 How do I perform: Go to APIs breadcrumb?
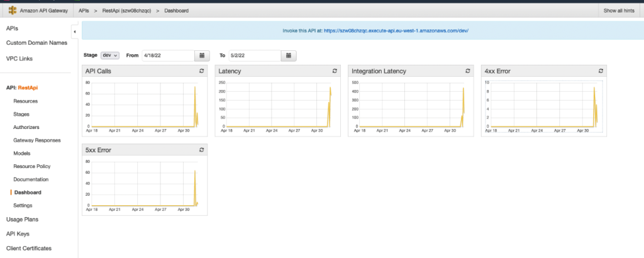(x=84, y=11)
